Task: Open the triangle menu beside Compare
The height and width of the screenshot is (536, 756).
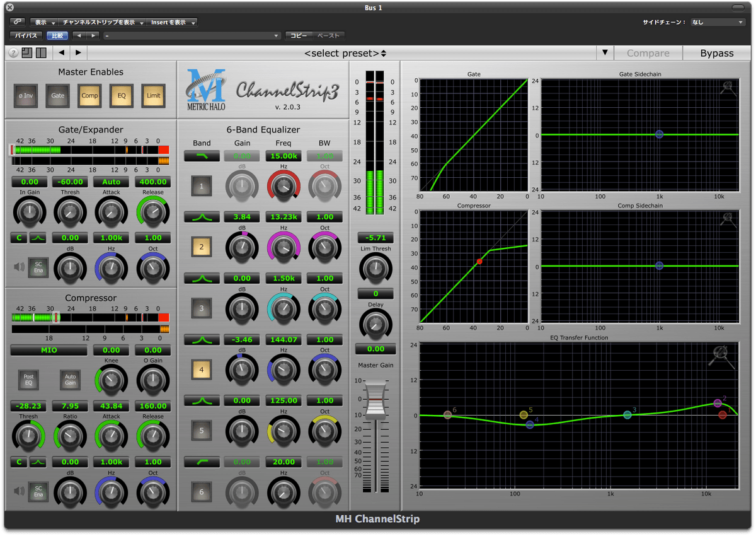Action: tap(605, 52)
